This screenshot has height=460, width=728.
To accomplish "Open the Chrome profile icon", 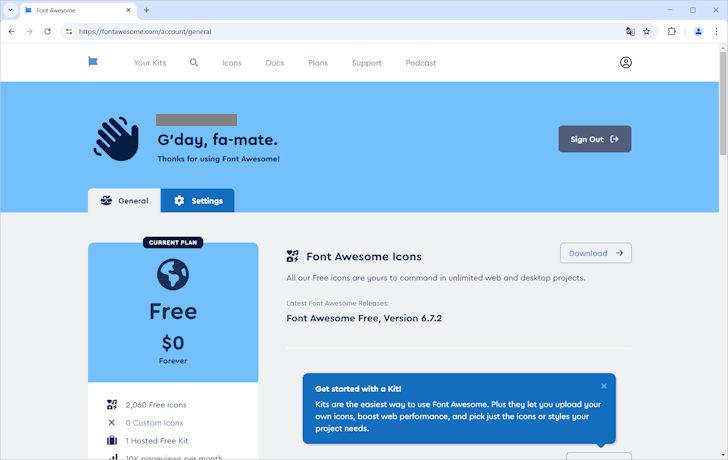I will click(698, 31).
